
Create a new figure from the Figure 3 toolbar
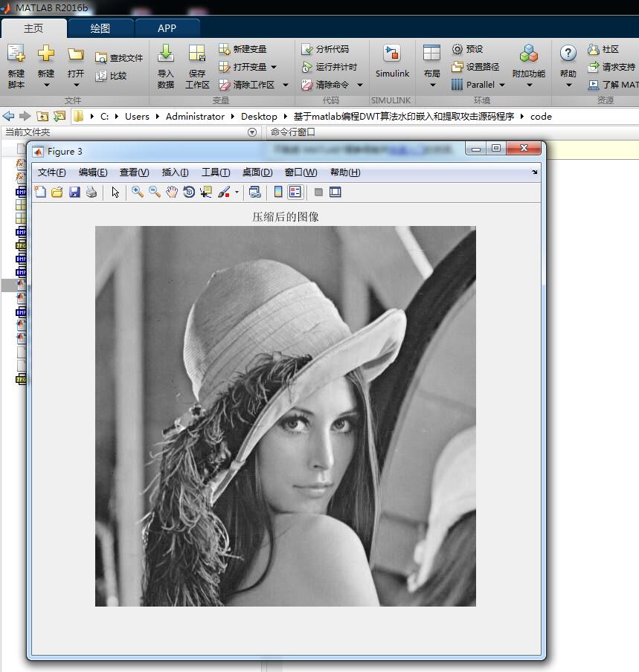click(x=40, y=192)
